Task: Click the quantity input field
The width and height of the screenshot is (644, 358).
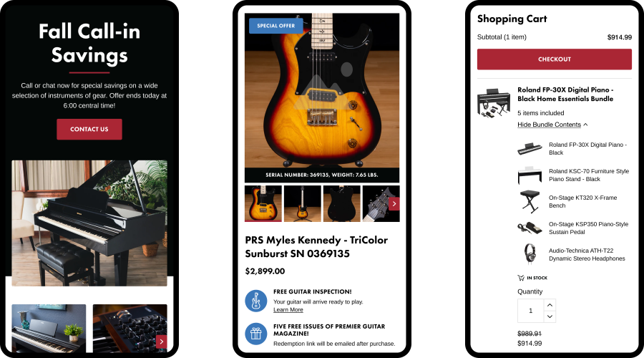Action: (531, 311)
